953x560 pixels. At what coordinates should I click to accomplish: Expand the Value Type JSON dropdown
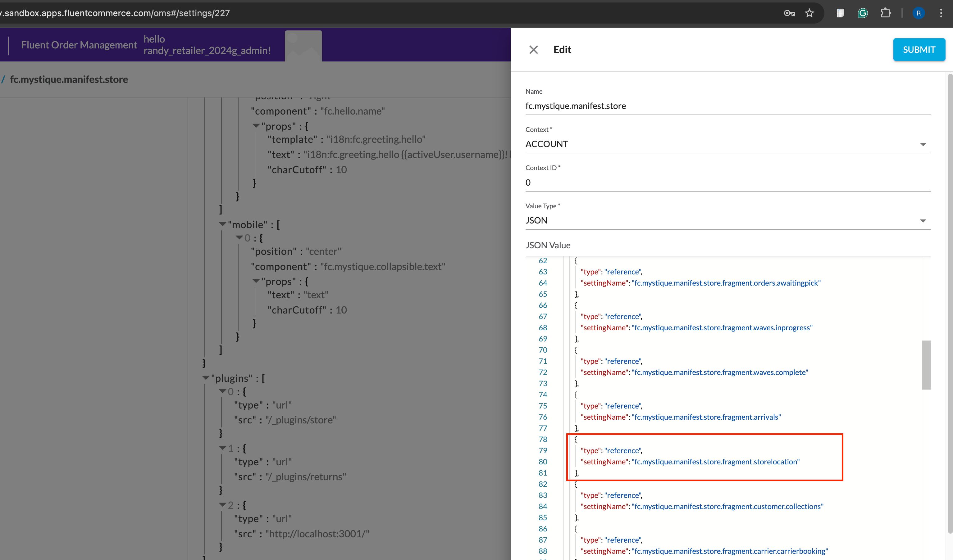pyautogui.click(x=923, y=220)
